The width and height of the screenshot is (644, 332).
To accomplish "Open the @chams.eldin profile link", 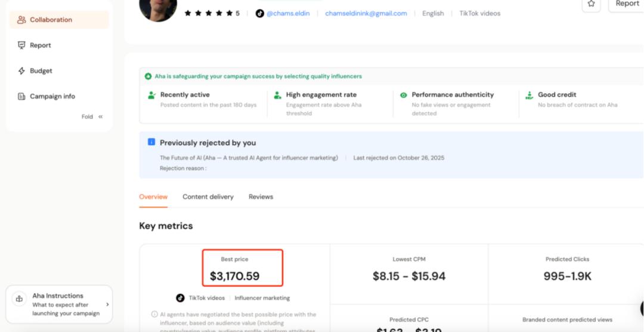I will pos(288,13).
